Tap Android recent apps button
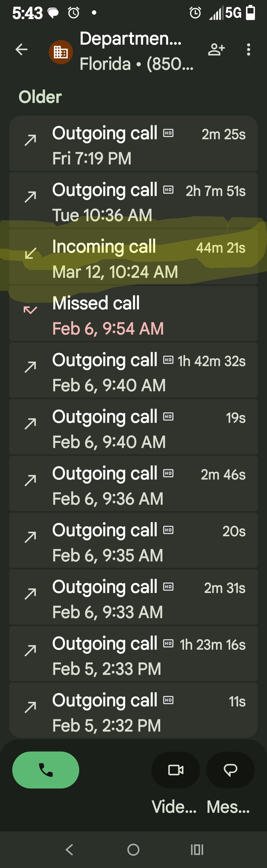This screenshot has width=267, height=868. point(197,849)
